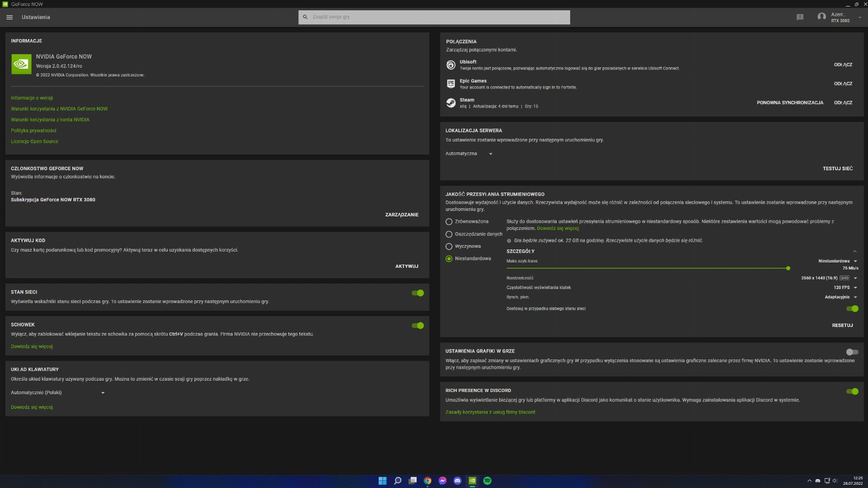Viewport: 868px width, 488px height.
Task: Open Polityka prywatności link
Action: click(x=34, y=131)
